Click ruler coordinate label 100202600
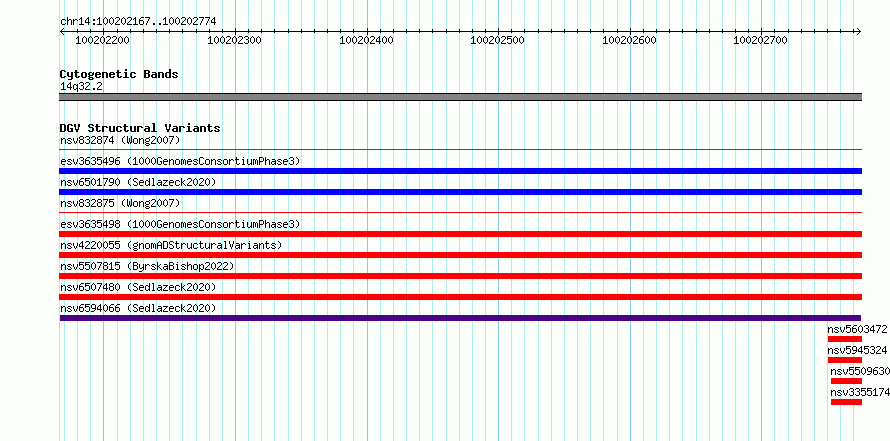The width and height of the screenshot is (890, 441). tap(629, 40)
